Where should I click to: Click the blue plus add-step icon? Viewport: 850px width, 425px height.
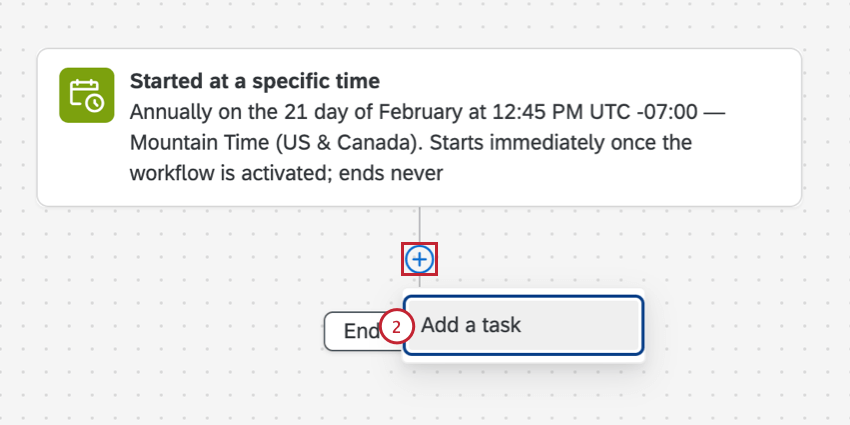point(420,260)
